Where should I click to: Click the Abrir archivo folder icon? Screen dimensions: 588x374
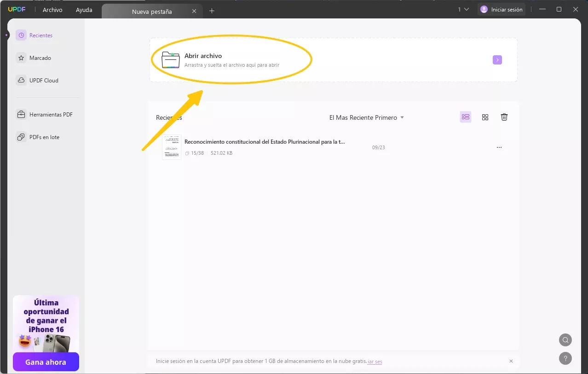[x=171, y=60]
